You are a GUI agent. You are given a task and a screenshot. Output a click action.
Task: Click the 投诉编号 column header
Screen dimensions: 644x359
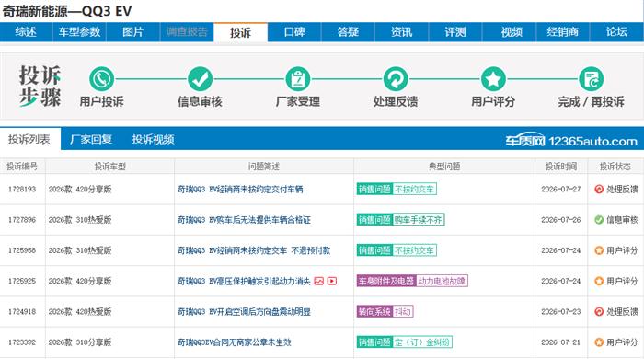(22, 167)
